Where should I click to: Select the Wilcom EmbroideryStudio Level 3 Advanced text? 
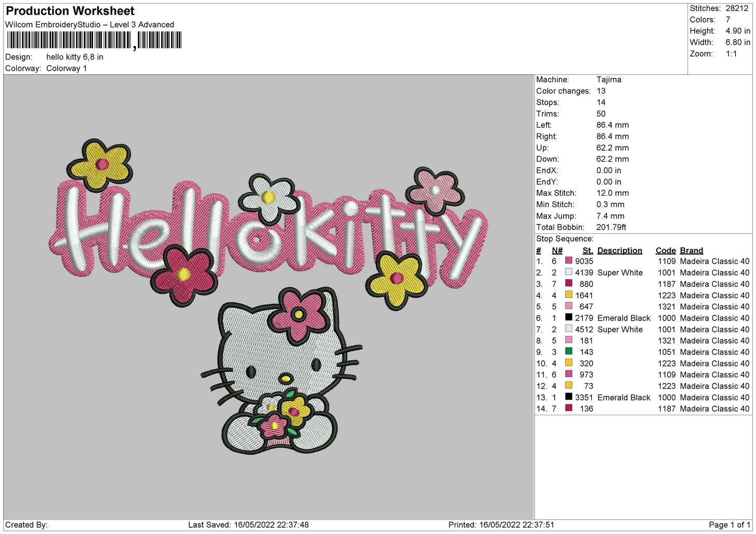[89, 25]
